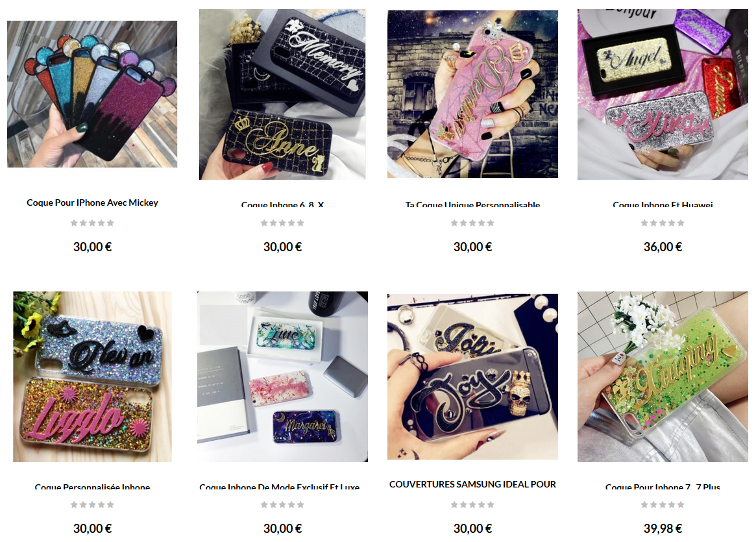Viewport: 756px width, 542px height.
Task: Open Coque Pour Iphone 7, 7 Plus link
Action: pos(663,487)
